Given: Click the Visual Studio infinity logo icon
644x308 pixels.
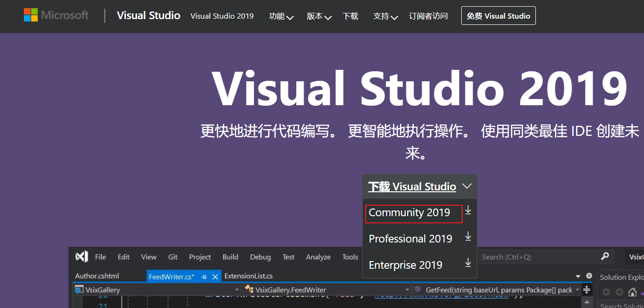Looking at the screenshot, I should [x=81, y=257].
